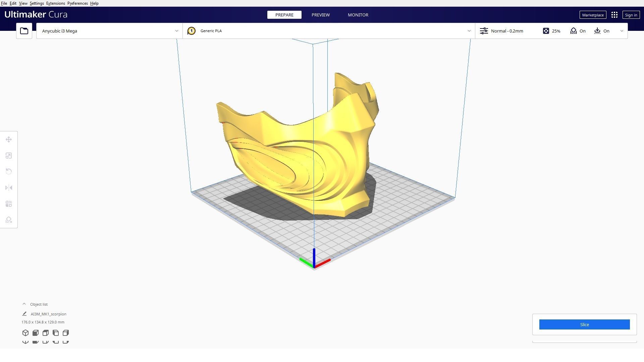
Task: Switch to the PREVIEW stage
Action: point(321,15)
